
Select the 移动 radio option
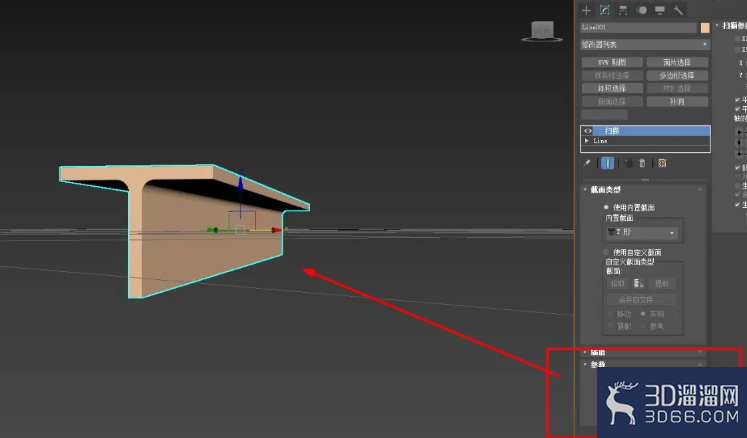point(610,314)
